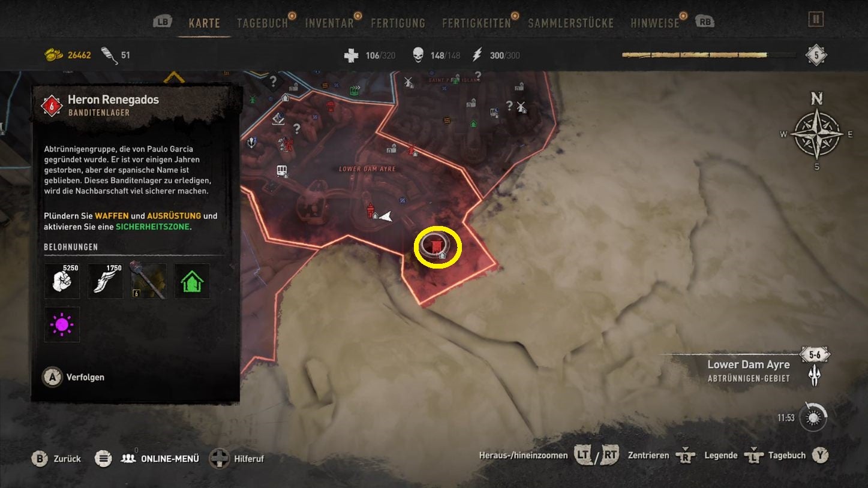Image resolution: width=868 pixels, height=488 pixels.
Task: Select the purple UV light reward icon
Action: 62,324
